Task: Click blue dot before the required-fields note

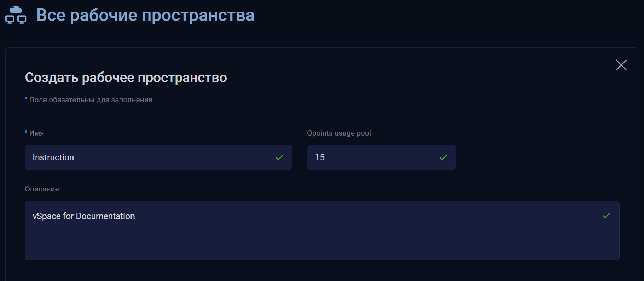Action: tap(26, 98)
